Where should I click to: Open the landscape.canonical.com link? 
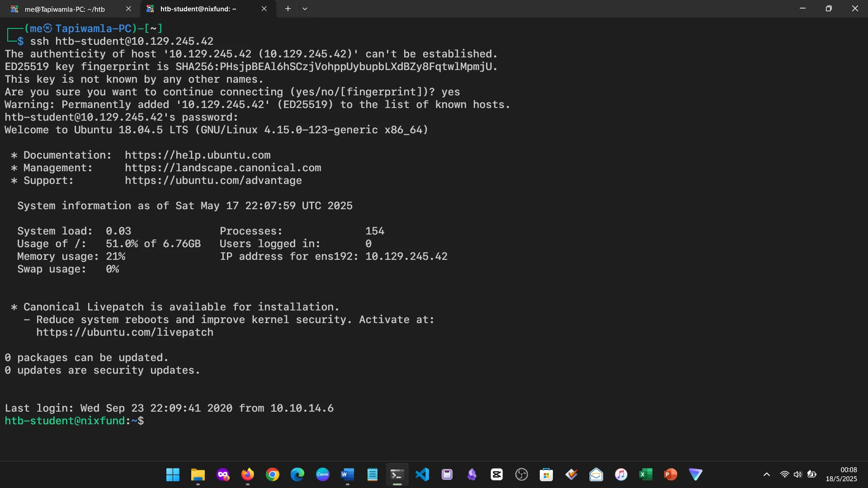tap(223, 168)
